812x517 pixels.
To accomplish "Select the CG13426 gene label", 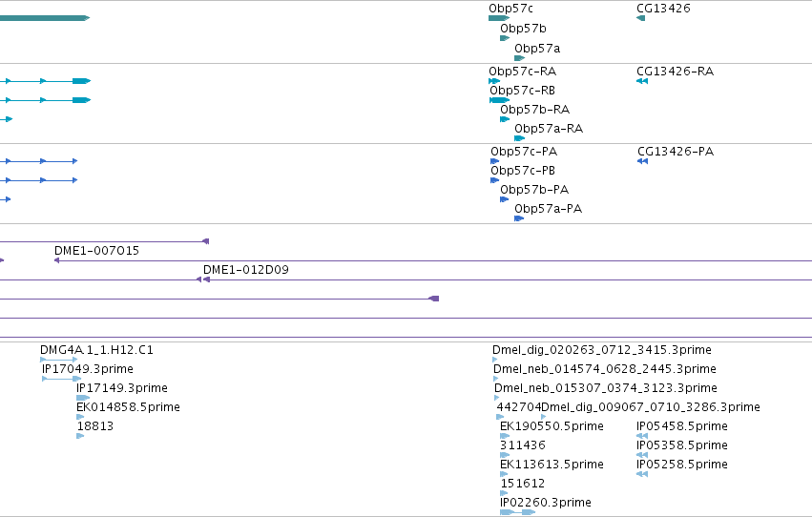I will pos(663,9).
